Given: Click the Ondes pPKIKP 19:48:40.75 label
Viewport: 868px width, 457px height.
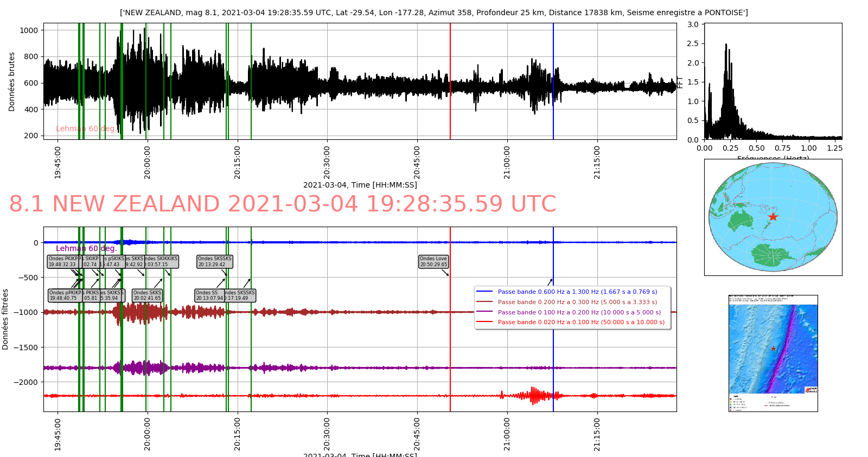Looking at the screenshot, I should coord(65,295).
